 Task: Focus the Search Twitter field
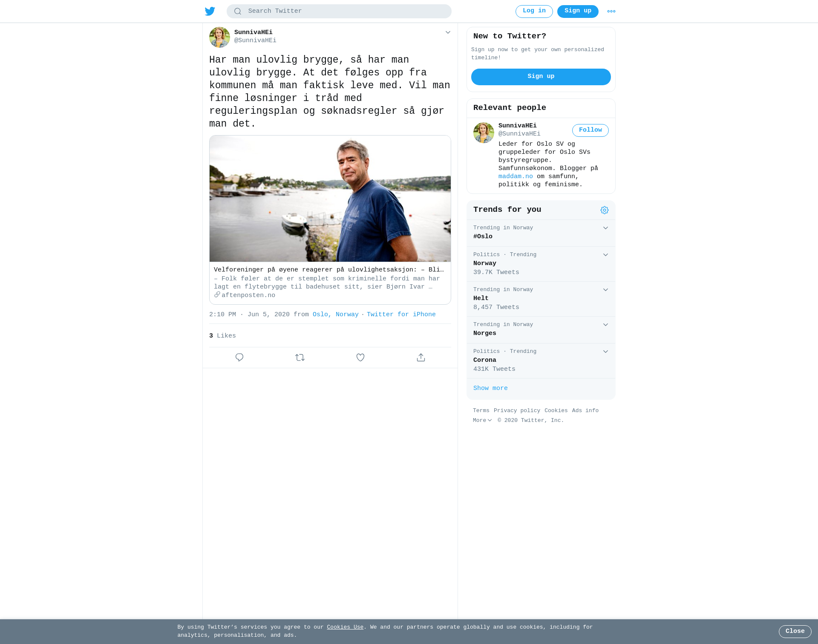point(339,12)
